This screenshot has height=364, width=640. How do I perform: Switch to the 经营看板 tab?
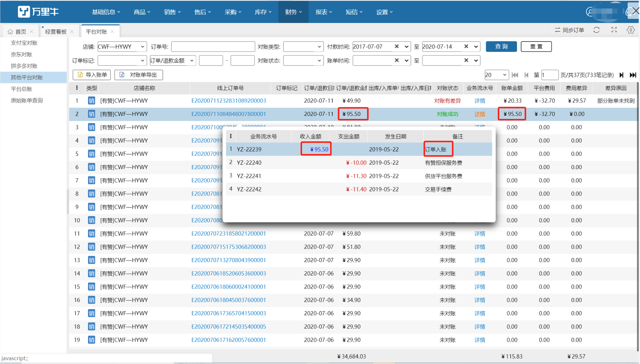click(56, 32)
